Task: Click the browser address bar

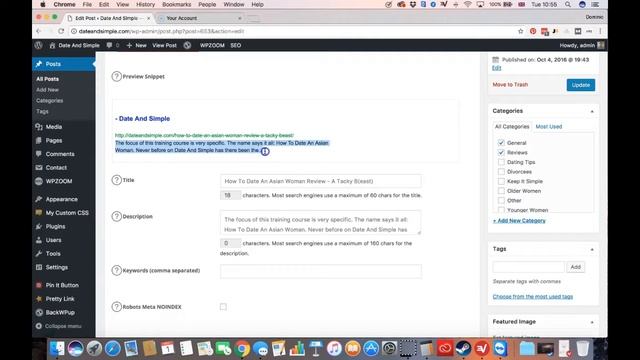Action: click(292, 31)
